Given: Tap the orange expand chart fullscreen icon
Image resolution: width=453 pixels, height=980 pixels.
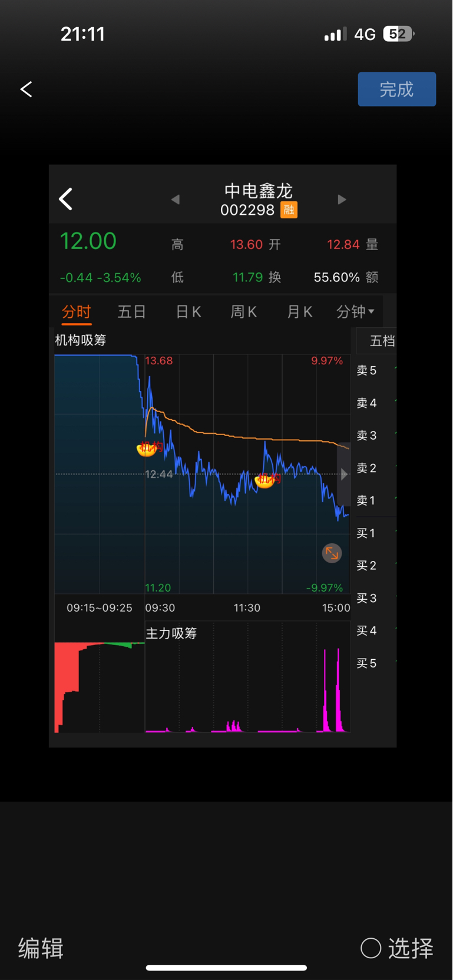Looking at the screenshot, I should [x=332, y=553].
